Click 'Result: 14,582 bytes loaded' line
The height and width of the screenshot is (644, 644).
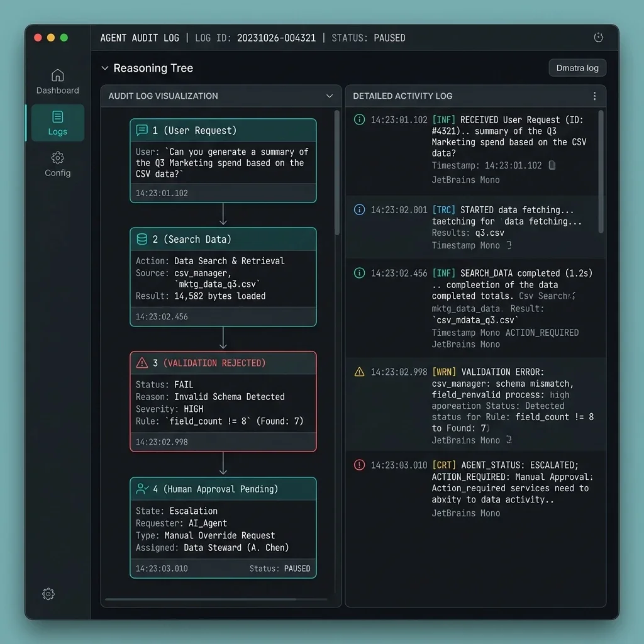[201, 296]
